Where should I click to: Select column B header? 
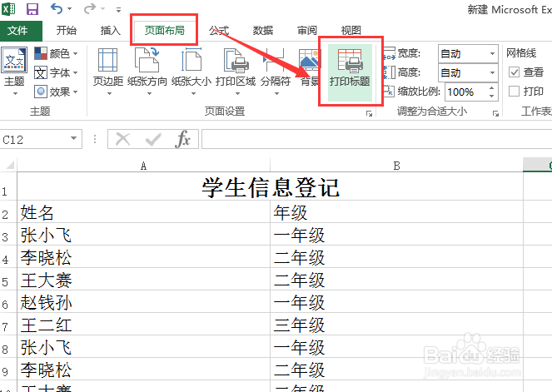click(396, 166)
